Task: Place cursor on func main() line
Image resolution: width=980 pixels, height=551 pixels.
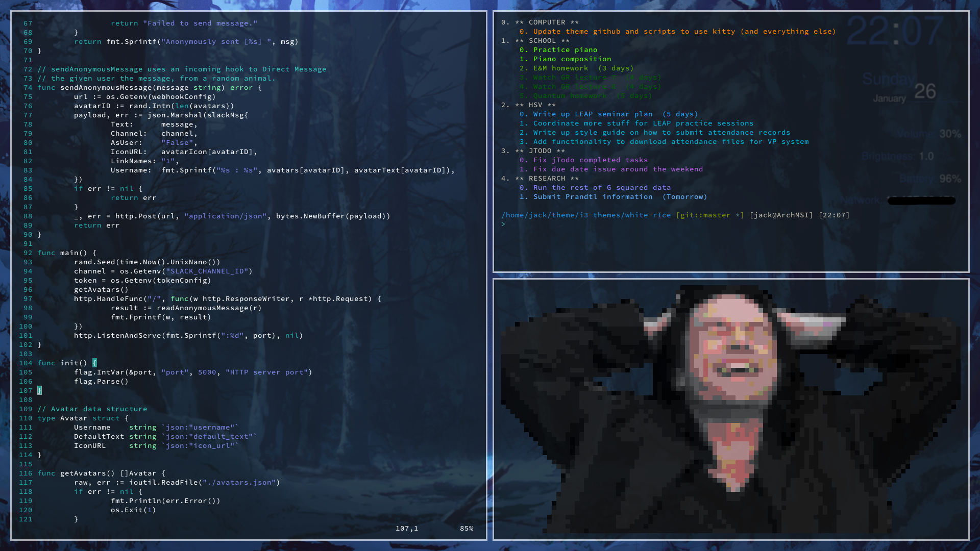Action: [x=66, y=253]
